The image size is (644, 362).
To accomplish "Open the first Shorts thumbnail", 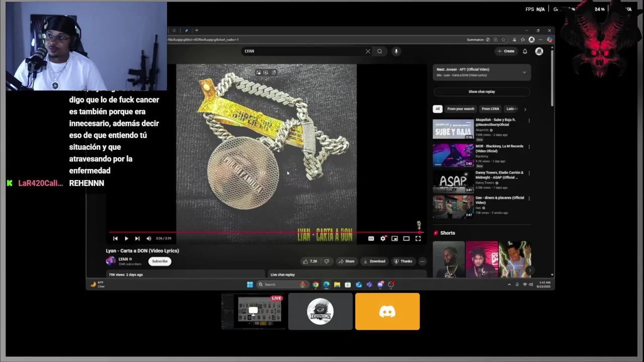I will click(x=448, y=259).
